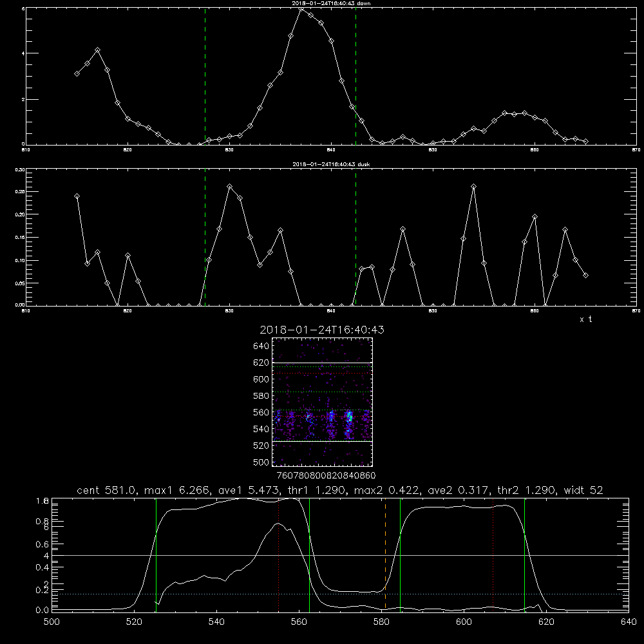This screenshot has height=644, width=644.
Task: Click the y-axis label 540 of the spectrogram
Action: 261,429
